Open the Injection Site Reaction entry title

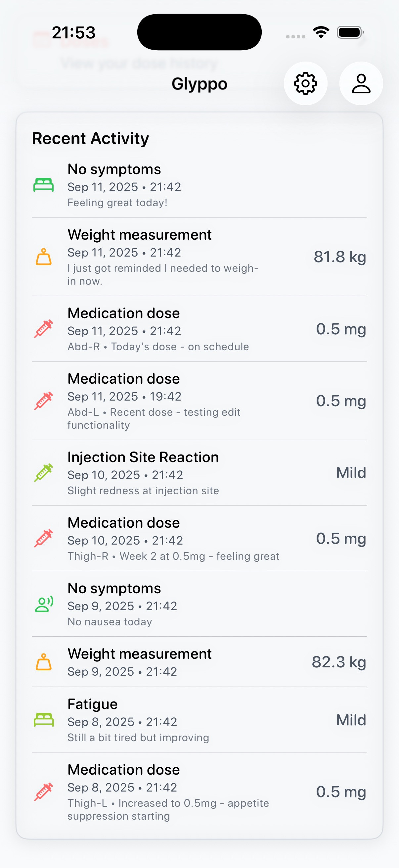tap(143, 457)
